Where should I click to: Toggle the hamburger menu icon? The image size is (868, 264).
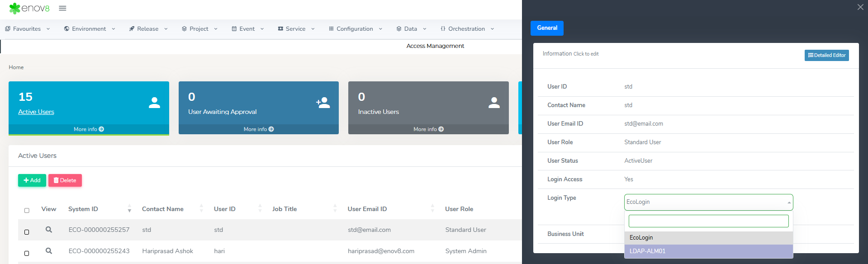pos(63,8)
